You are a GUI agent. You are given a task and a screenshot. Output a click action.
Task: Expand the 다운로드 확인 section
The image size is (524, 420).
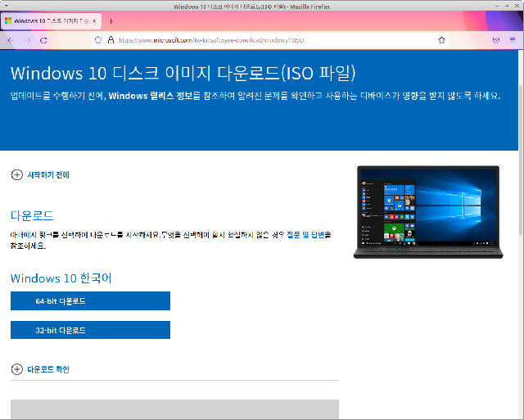coord(40,369)
